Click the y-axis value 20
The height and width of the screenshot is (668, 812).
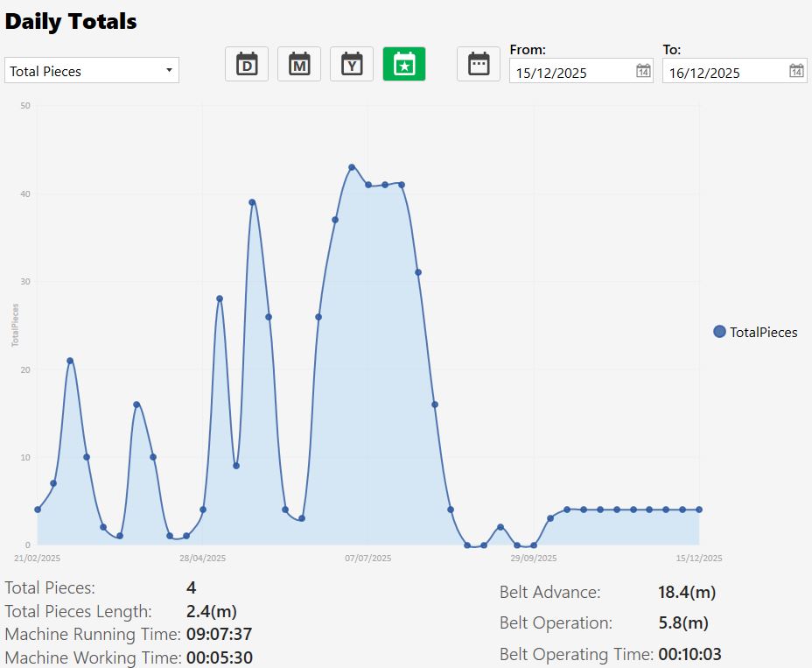[x=25, y=369]
